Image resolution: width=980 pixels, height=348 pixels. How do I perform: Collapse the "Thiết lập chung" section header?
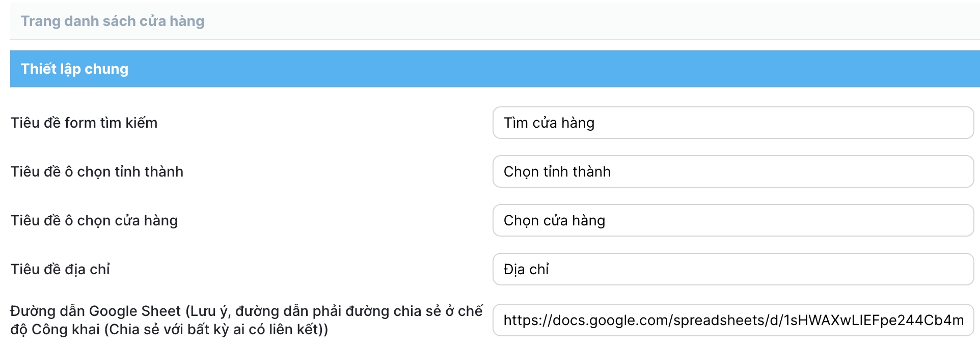74,69
